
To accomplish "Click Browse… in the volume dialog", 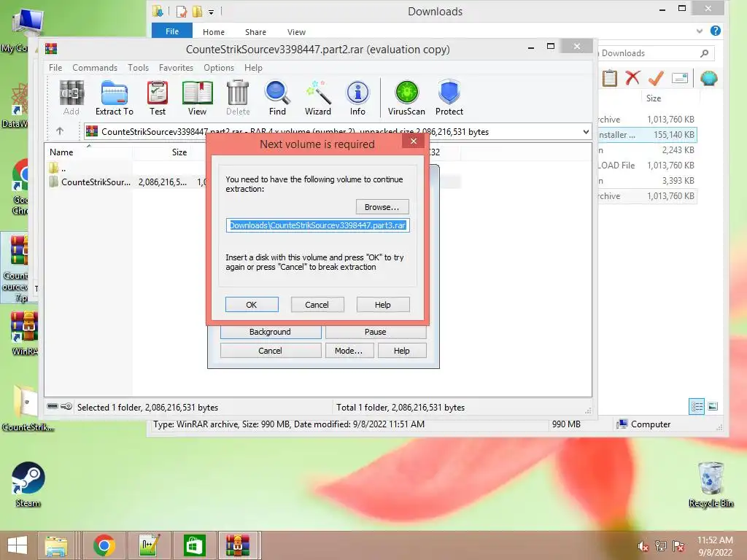I will click(382, 206).
